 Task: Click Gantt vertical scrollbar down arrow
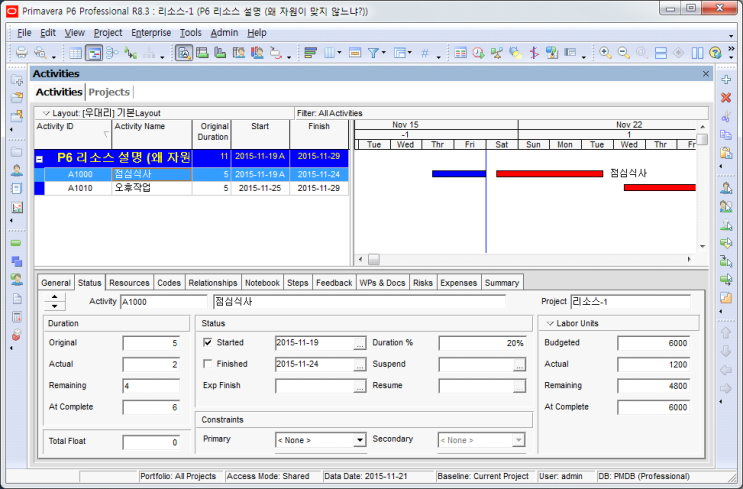703,246
